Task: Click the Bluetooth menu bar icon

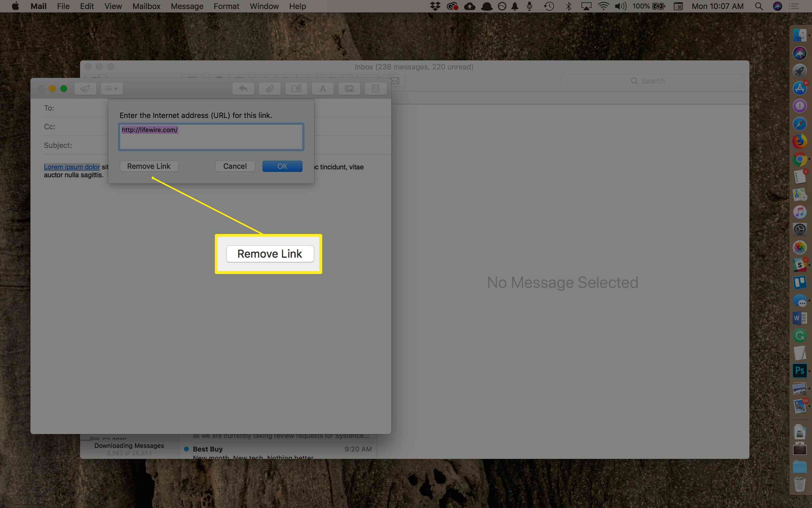Action: tap(568, 6)
